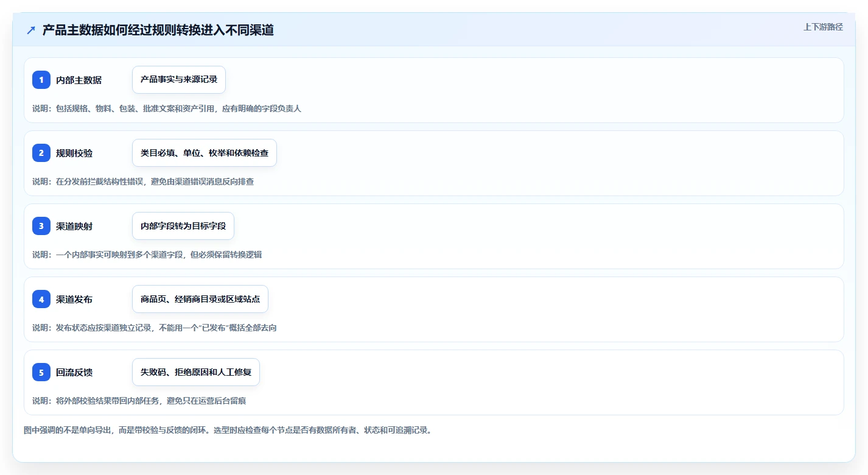Click step number 3 badge

[41, 226]
